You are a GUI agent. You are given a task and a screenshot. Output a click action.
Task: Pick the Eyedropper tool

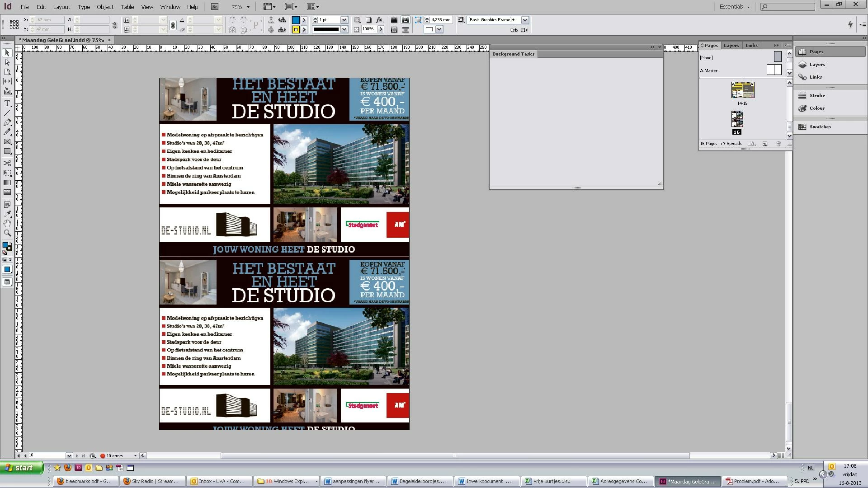pos(7,214)
